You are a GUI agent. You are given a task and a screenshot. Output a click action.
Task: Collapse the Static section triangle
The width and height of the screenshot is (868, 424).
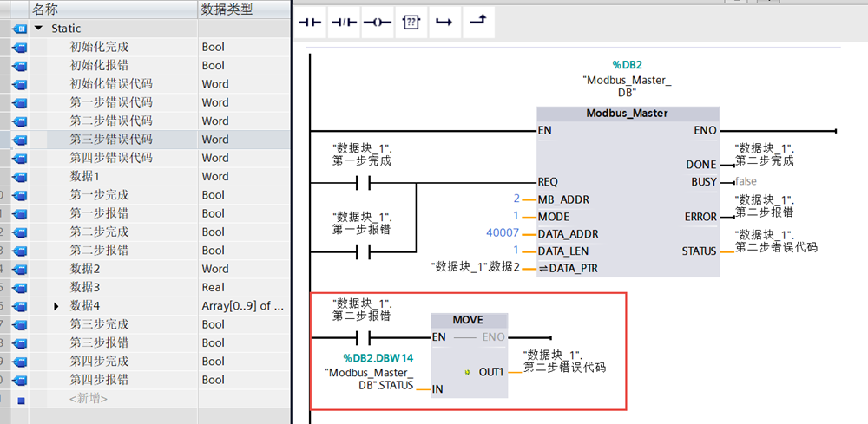pyautogui.click(x=39, y=29)
